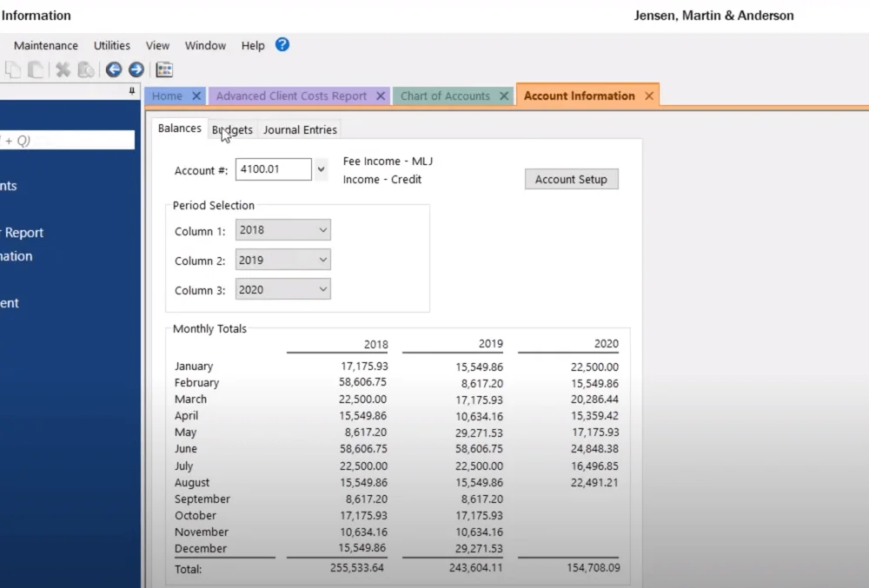This screenshot has height=588, width=869.
Task: Close the Advanced Client Costs Report tab
Action: pos(381,96)
